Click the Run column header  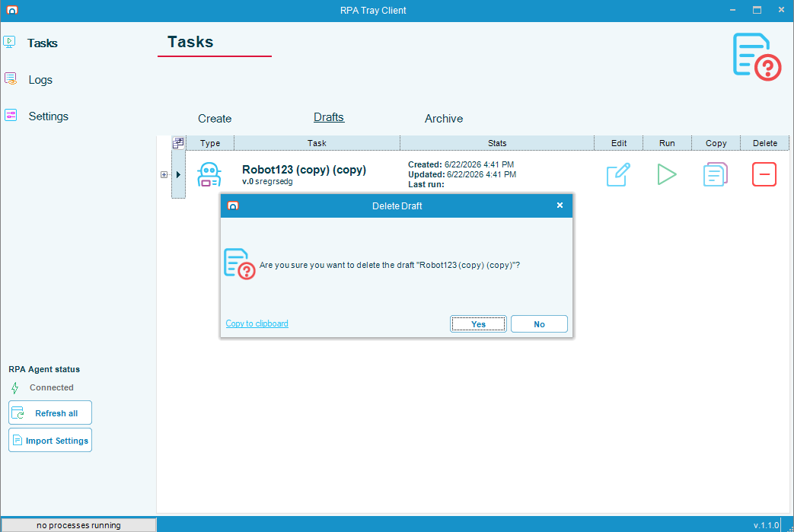click(667, 143)
